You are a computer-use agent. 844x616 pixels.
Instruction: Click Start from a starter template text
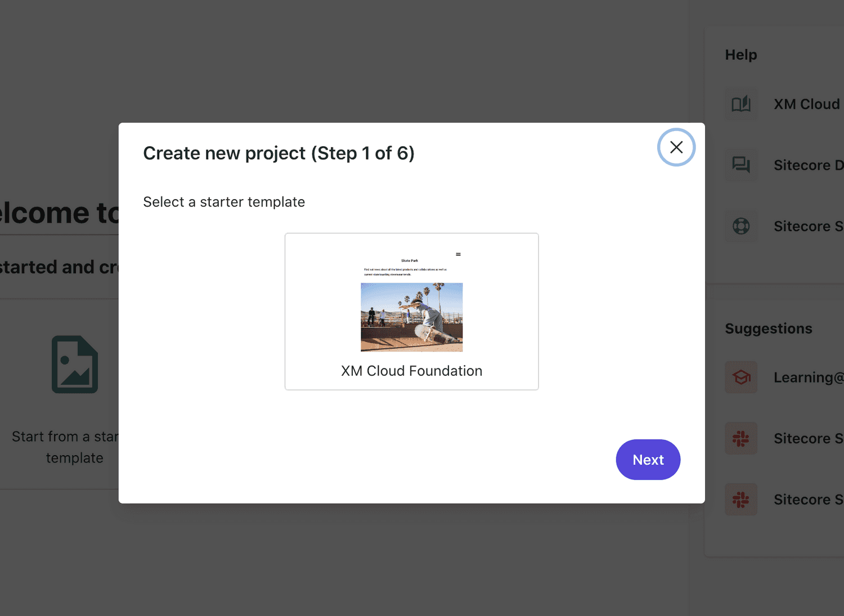pyautogui.click(x=65, y=447)
